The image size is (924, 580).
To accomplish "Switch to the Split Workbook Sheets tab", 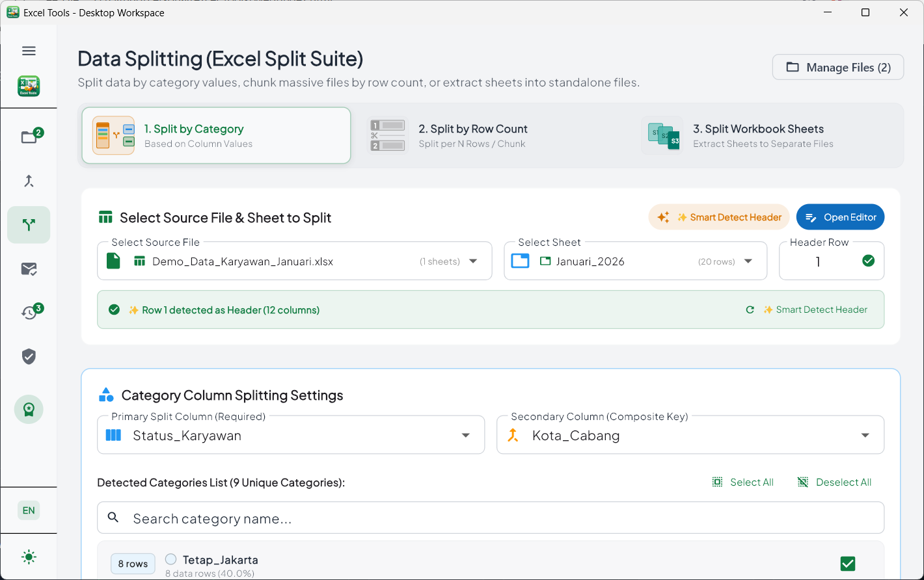I will point(765,135).
